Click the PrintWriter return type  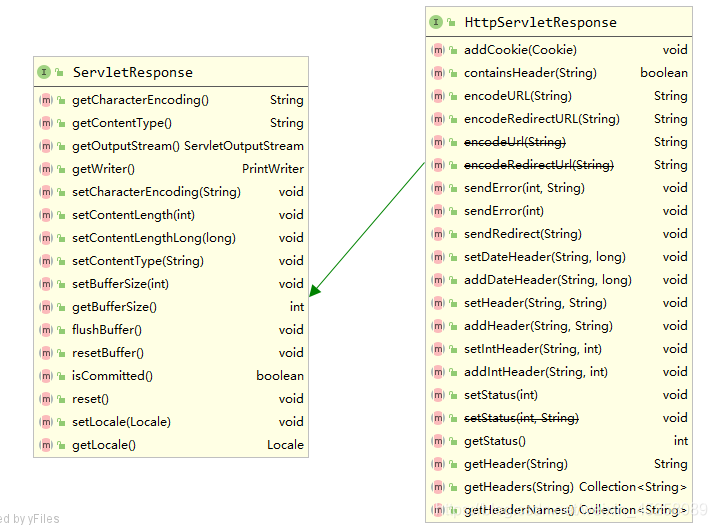[x=273, y=169]
